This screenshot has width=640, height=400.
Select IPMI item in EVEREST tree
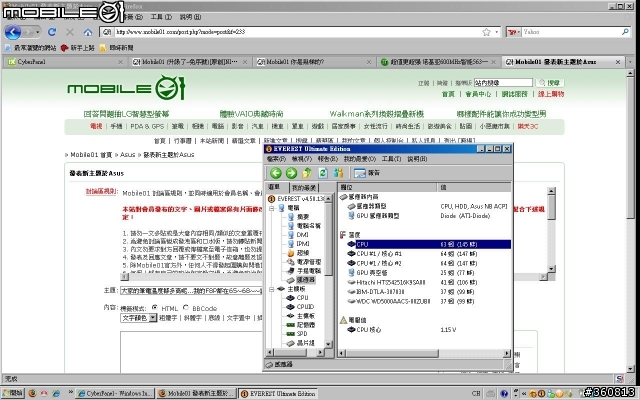point(298,244)
